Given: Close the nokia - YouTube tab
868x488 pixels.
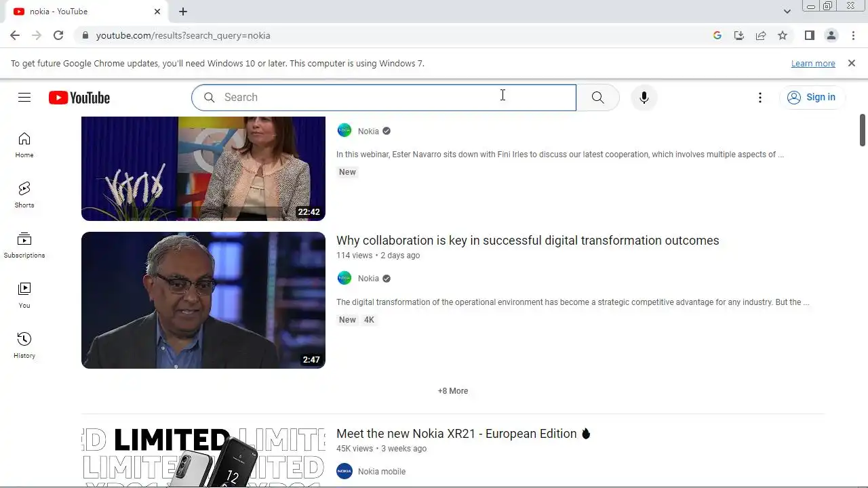Looking at the screenshot, I should click(157, 12).
